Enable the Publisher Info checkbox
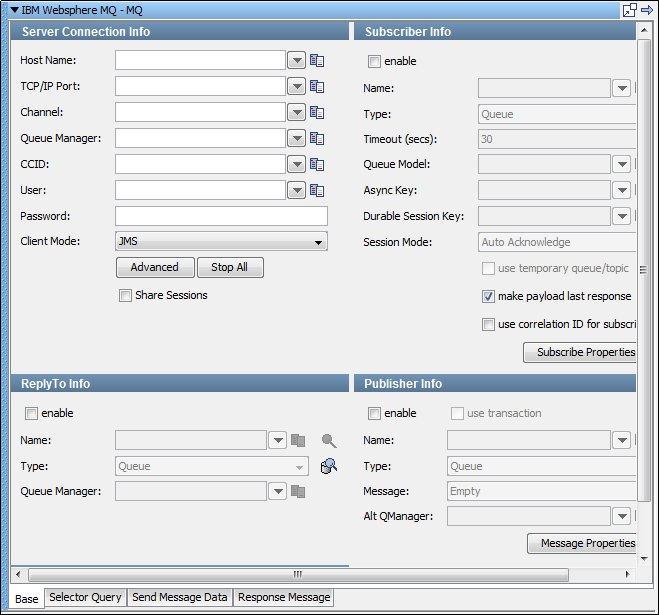 (x=374, y=414)
